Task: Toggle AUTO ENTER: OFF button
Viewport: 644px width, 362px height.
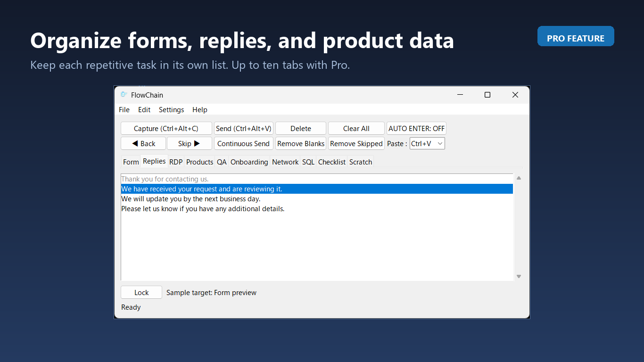Action: [416, 128]
